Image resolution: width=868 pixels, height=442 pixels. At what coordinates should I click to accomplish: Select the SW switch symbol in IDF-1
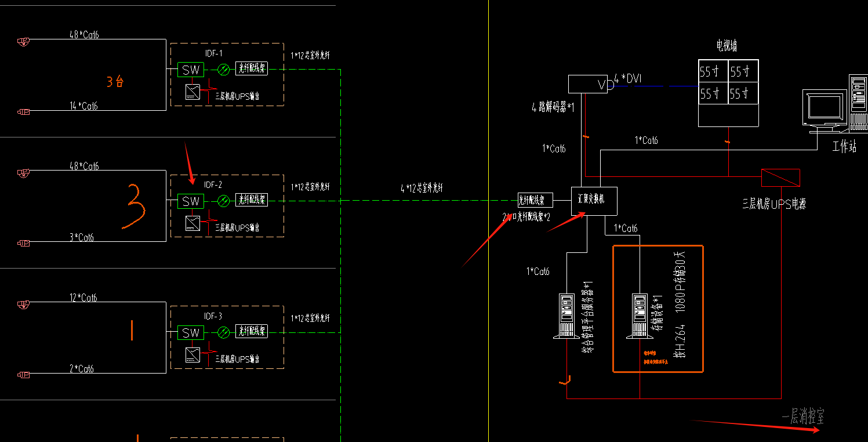(191, 70)
